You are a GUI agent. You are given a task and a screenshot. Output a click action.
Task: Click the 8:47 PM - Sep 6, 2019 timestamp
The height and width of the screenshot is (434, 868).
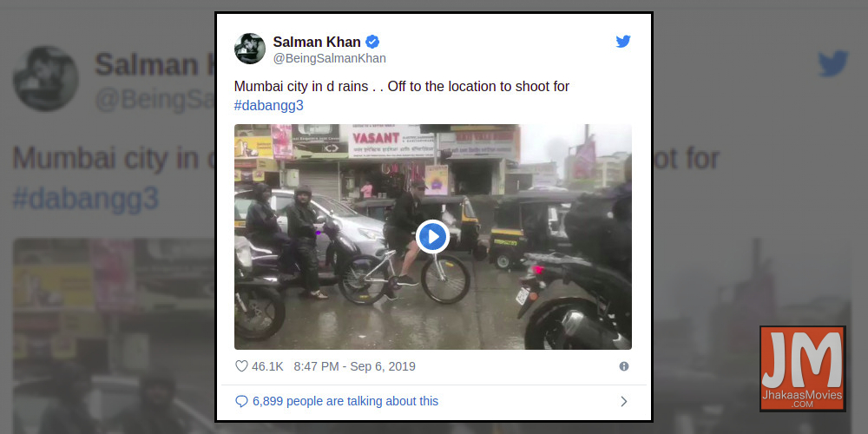coord(354,366)
